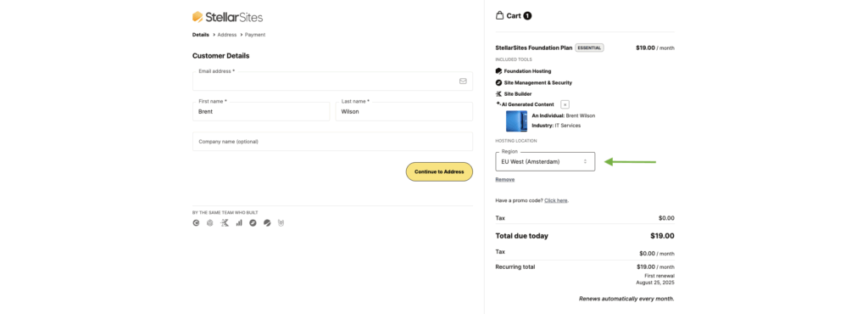Focus the Last name field

pyautogui.click(x=404, y=111)
